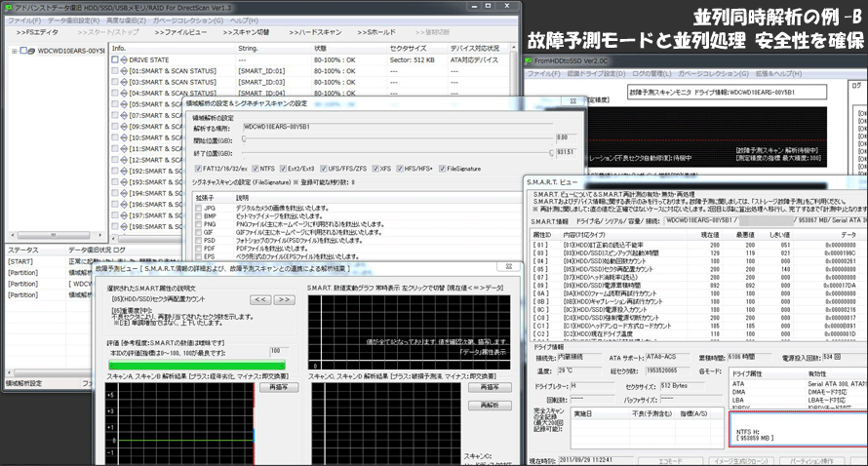Click [01:SMART & SCAN STATUS] row icon

(x=124, y=71)
